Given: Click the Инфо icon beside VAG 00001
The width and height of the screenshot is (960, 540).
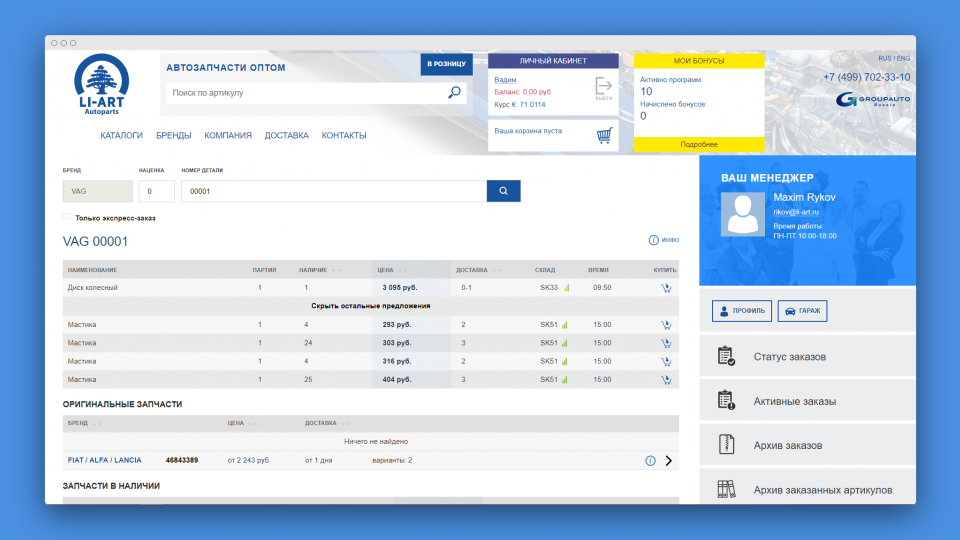Looking at the screenshot, I should (654, 241).
